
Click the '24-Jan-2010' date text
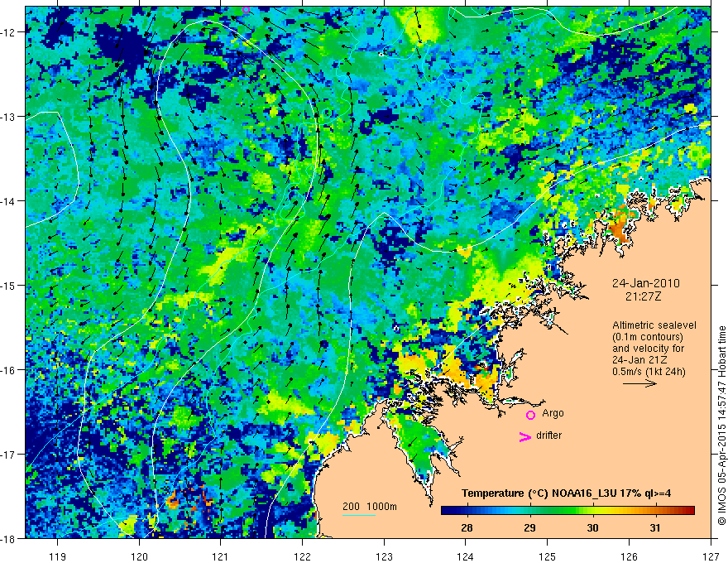tap(646, 283)
